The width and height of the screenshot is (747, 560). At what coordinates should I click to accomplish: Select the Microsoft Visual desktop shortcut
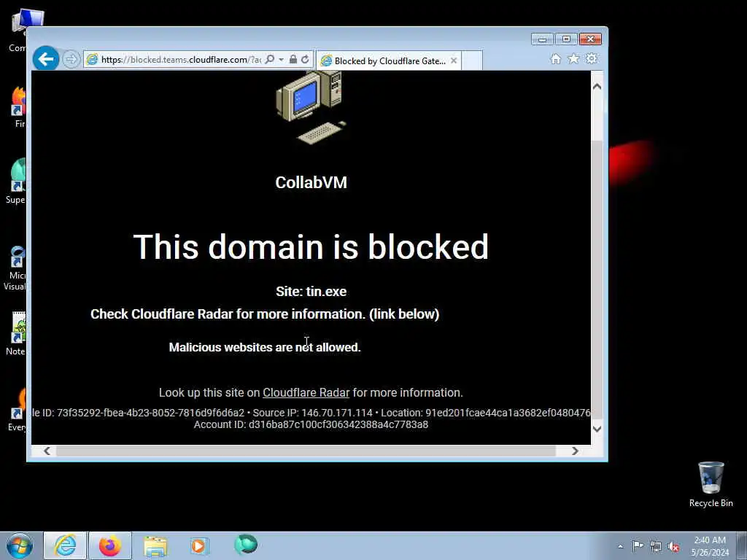16,268
